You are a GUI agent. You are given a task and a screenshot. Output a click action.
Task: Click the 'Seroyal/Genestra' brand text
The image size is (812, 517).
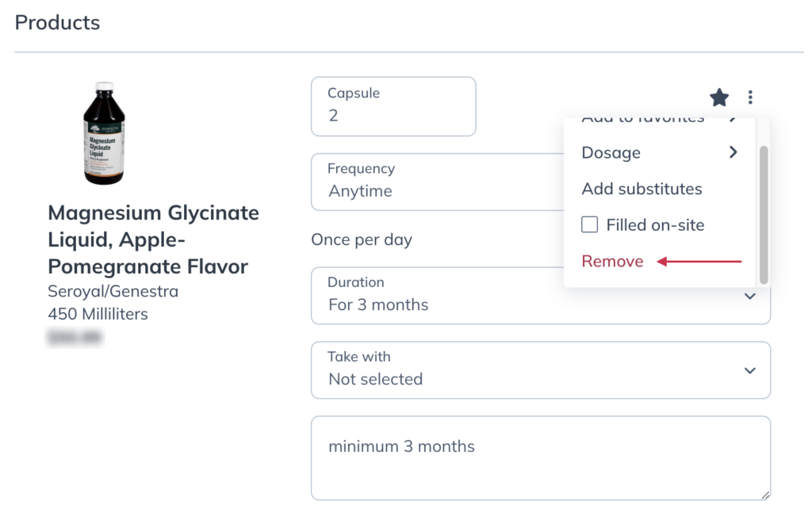coord(113,291)
